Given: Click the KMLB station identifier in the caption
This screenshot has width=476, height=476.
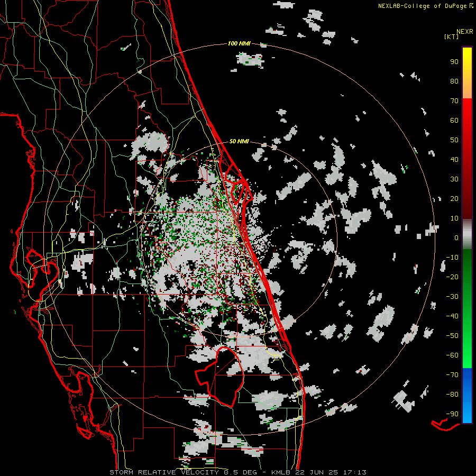Looking at the screenshot, I should coord(281,472).
